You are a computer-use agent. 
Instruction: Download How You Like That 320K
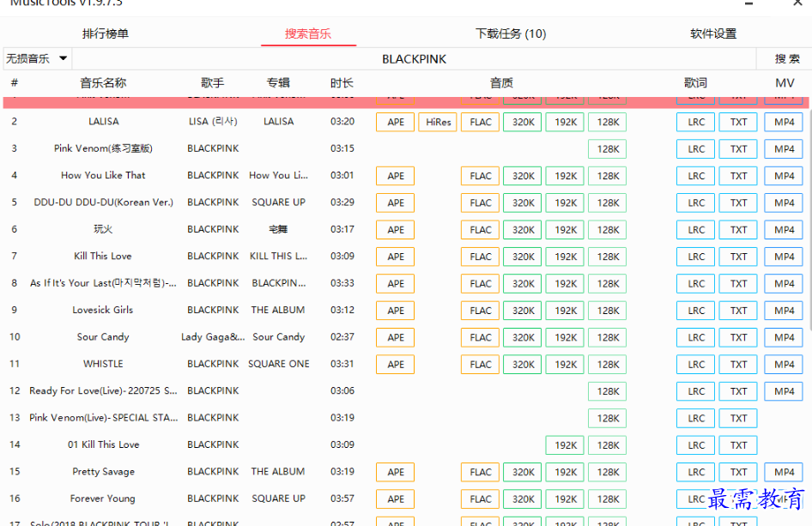click(x=523, y=176)
